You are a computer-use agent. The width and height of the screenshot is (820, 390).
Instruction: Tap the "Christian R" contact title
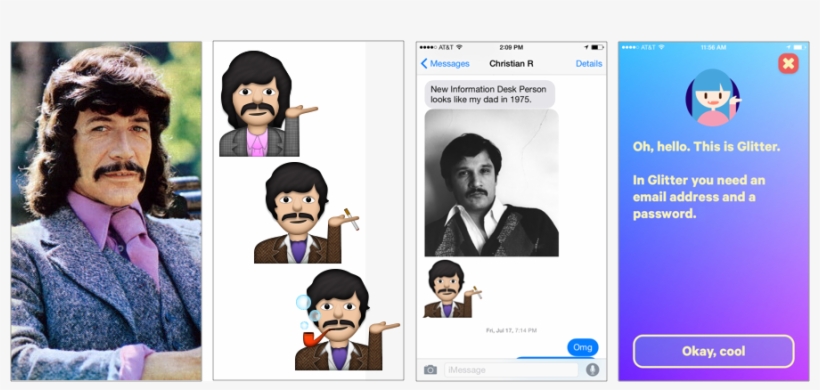coord(511,64)
